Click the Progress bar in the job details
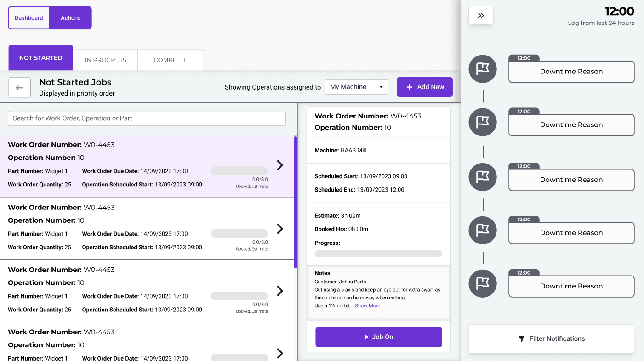 378,254
